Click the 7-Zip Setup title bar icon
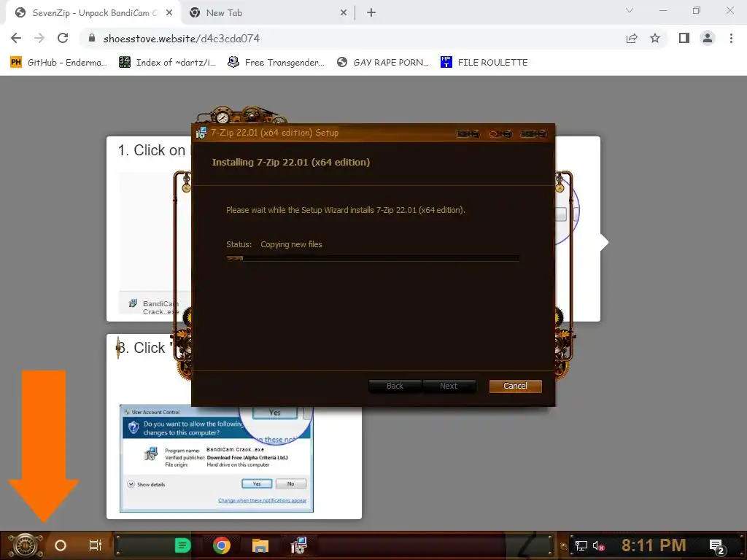The height and width of the screenshot is (560, 747). [x=201, y=133]
